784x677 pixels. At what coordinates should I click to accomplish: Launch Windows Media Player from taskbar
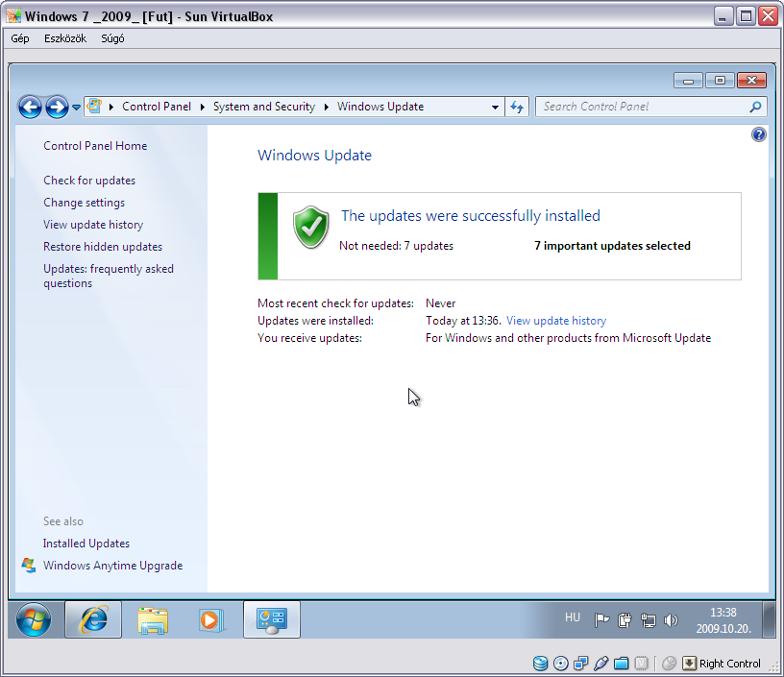tap(211, 620)
